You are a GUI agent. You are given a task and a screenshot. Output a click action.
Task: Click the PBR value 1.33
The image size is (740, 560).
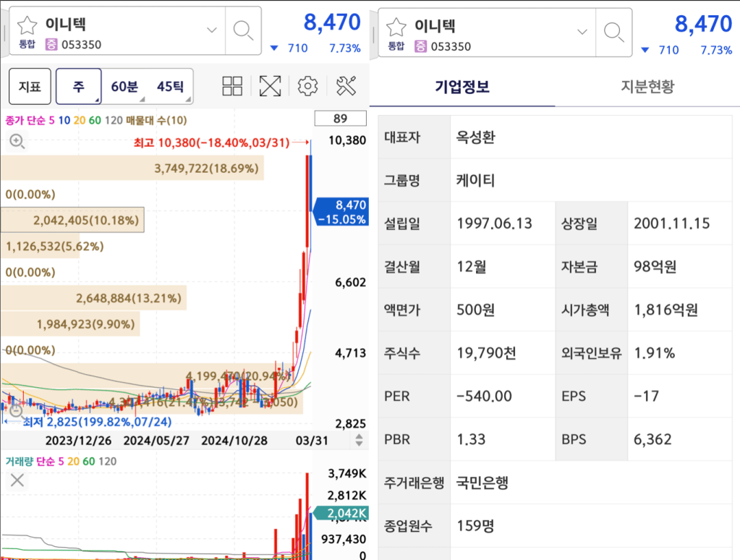471,440
